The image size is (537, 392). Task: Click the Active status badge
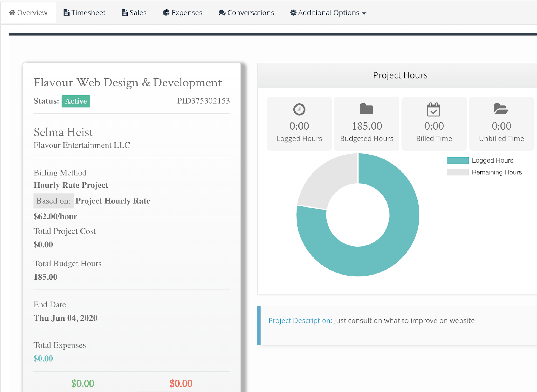click(x=76, y=101)
